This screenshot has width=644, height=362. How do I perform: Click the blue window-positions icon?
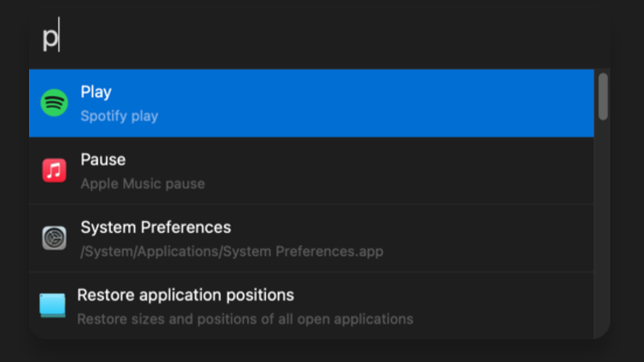(x=52, y=306)
